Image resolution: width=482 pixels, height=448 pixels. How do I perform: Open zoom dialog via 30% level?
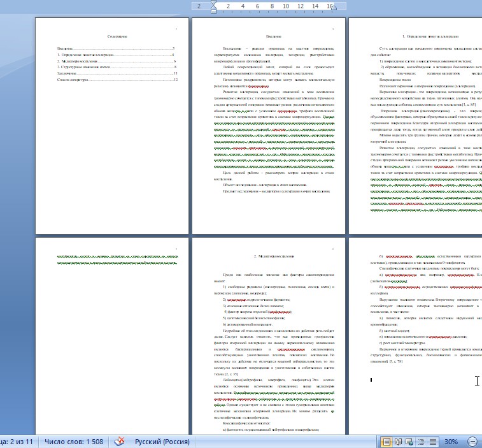pos(451,441)
